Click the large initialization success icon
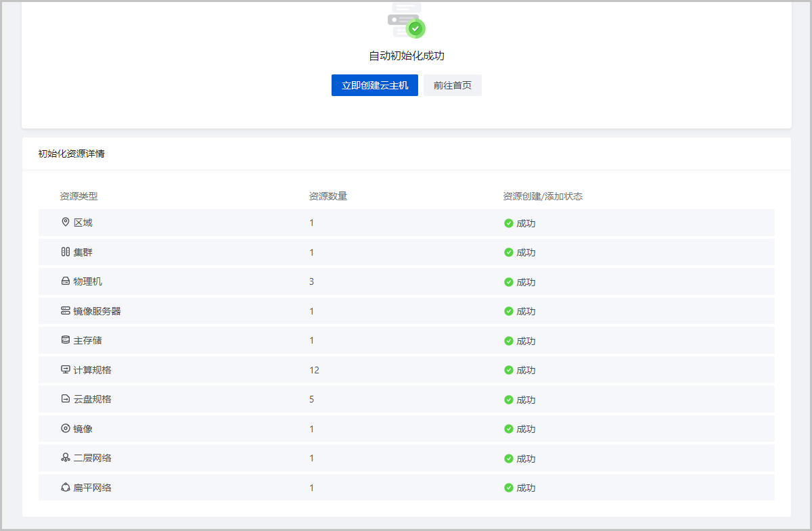The height and width of the screenshot is (531, 812). coord(407,21)
